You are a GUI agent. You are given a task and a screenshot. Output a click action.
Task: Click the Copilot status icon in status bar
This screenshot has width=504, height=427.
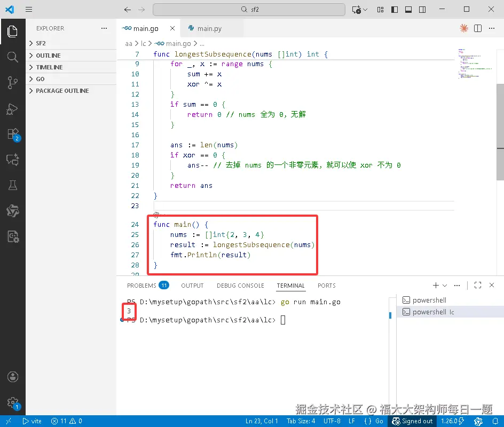pos(478,421)
